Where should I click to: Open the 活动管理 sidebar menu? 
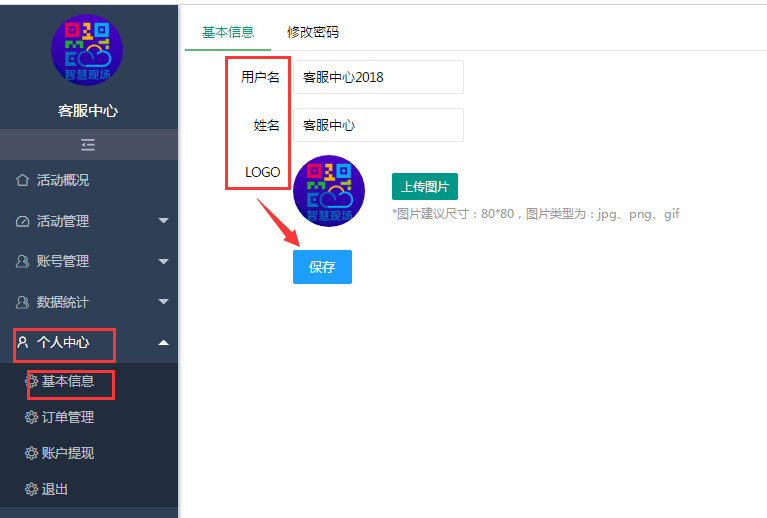[89, 221]
